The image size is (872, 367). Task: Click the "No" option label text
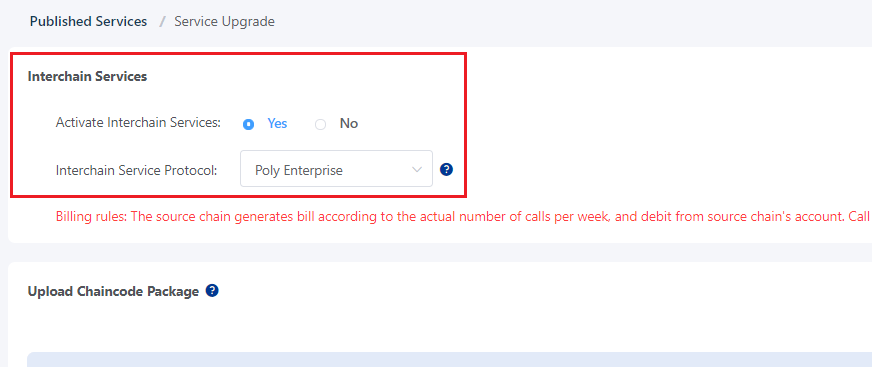349,123
